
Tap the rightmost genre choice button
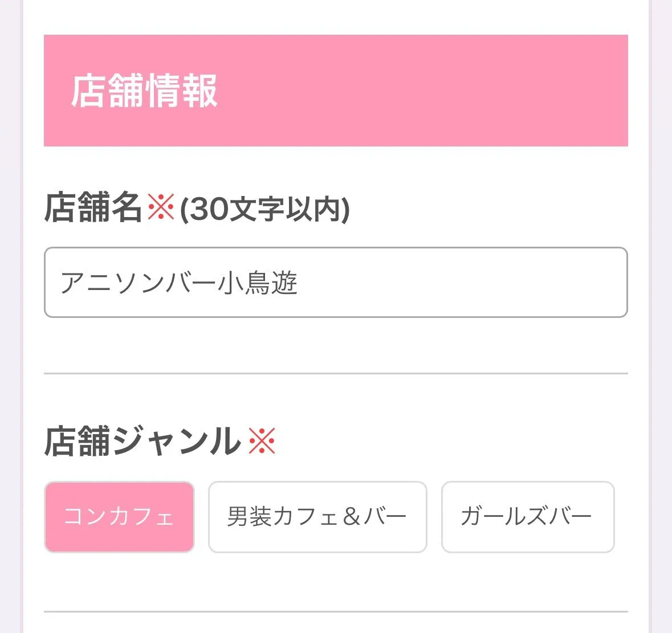coord(527,516)
